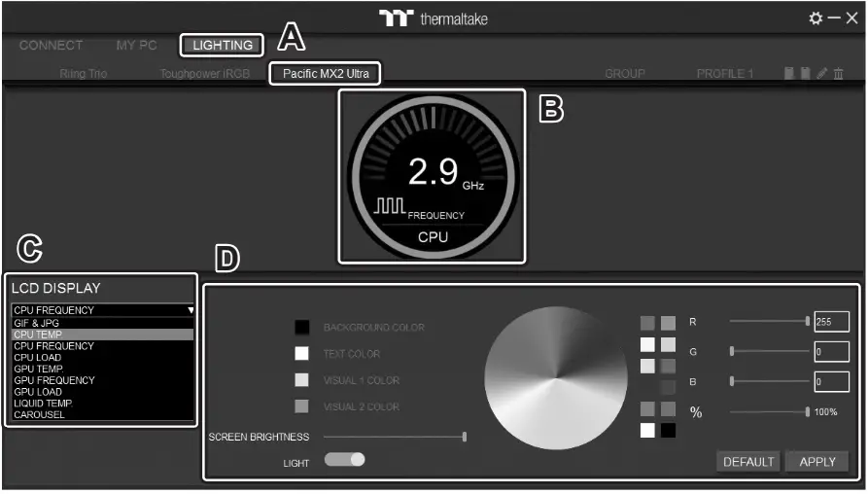Click the R value field showing 255
The image size is (868, 494).
click(831, 322)
